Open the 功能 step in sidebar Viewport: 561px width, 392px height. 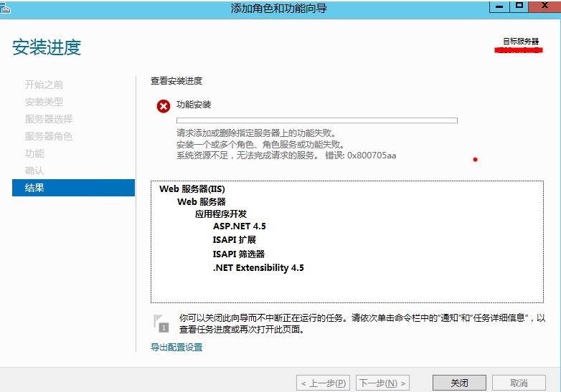(34, 153)
